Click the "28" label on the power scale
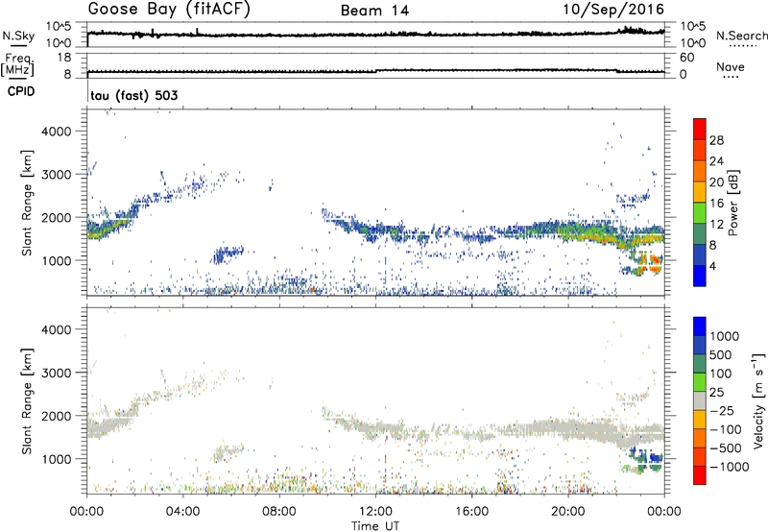The width and height of the screenshot is (768, 532). [716, 140]
